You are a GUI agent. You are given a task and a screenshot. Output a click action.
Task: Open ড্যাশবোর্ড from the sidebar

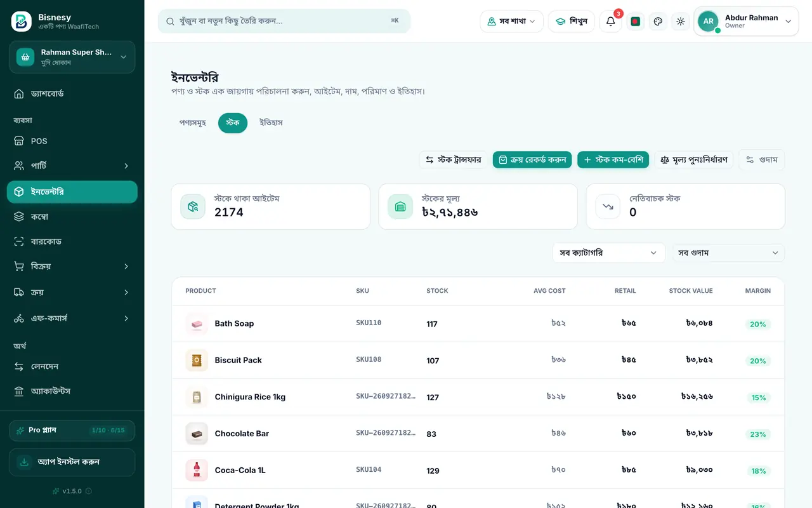pos(72,94)
